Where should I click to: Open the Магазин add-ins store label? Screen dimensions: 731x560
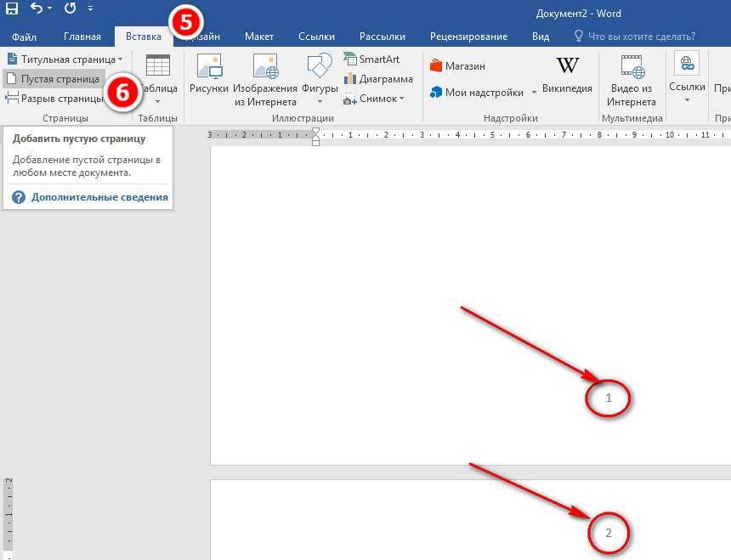click(x=465, y=66)
